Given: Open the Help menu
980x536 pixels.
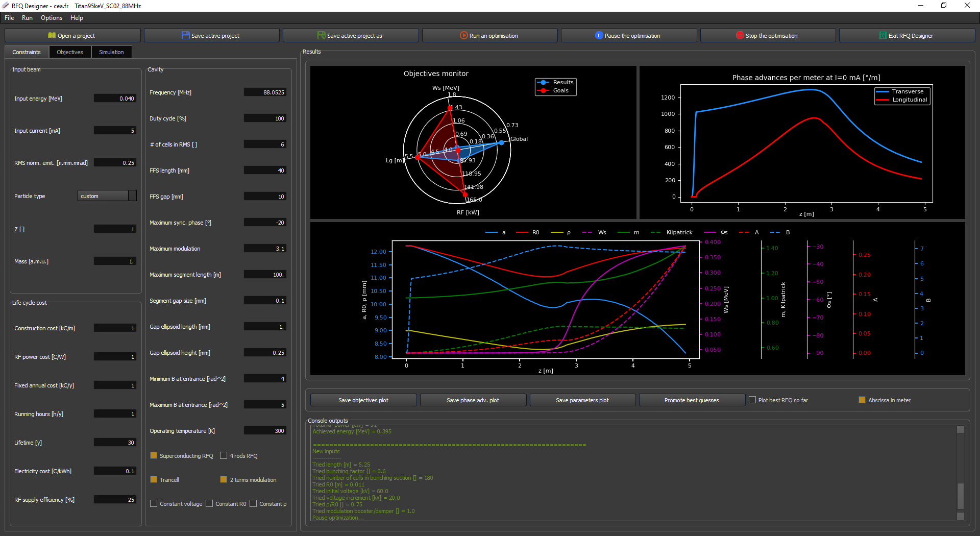Looking at the screenshot, I should 77,18.
